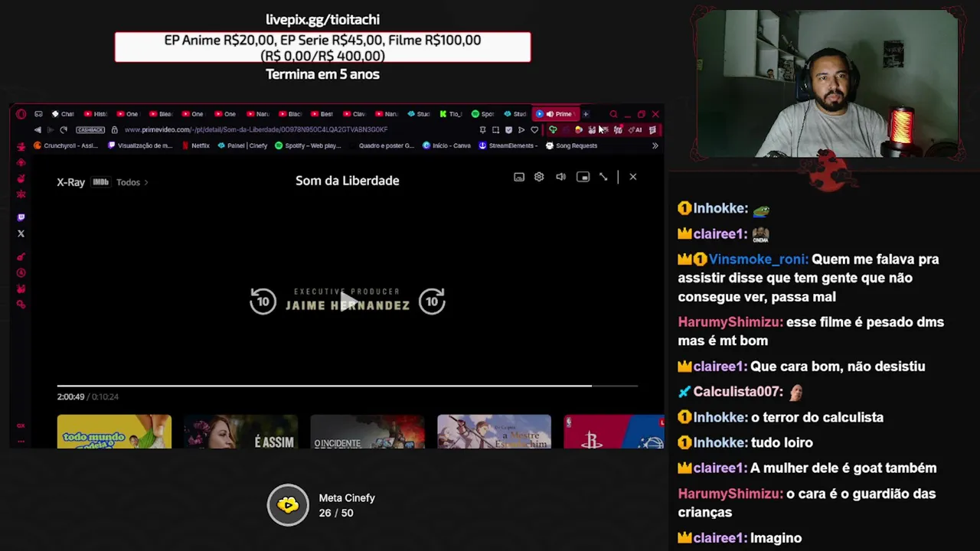Click the streamer webcam feed
980x551 pixels.
(x=827, y=84)
